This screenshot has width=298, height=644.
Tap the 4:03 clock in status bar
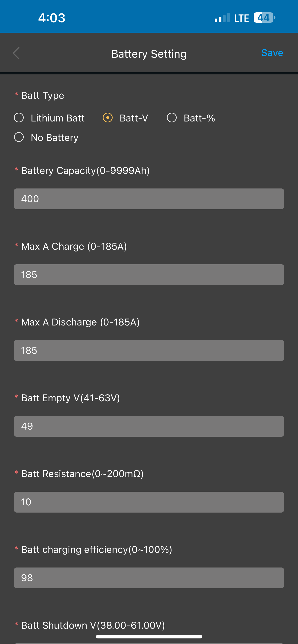(52, 18)
